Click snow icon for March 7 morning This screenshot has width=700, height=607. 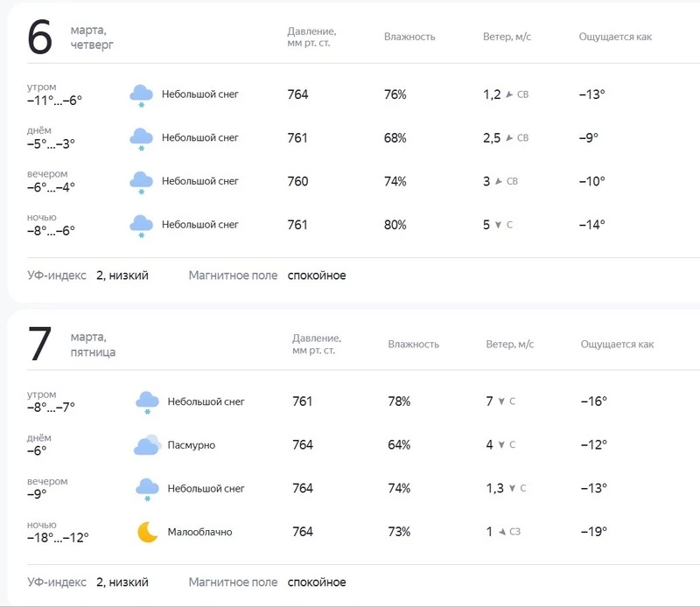point(147,402)
